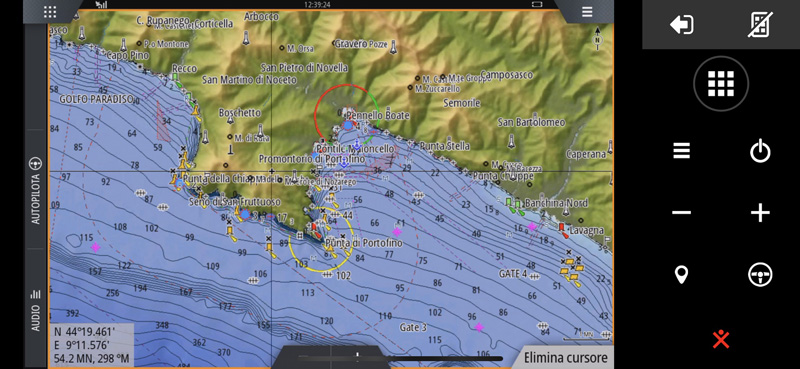Tap the power button icon
The image size is (800, 369).
[x=760, y=152]
